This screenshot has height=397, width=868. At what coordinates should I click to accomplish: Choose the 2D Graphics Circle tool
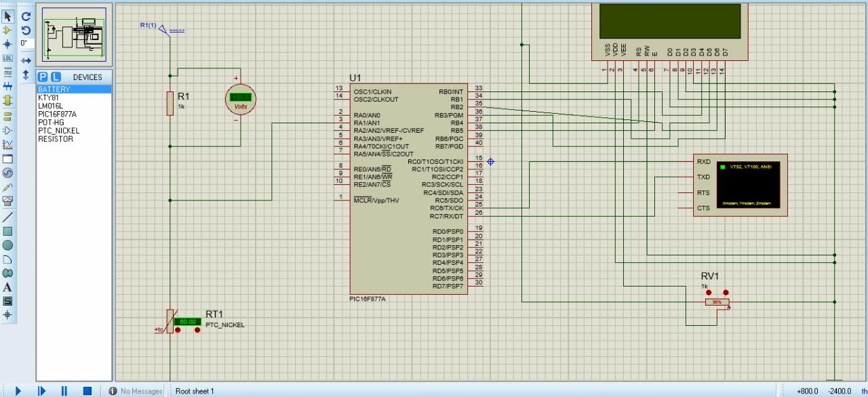pos(9,245)
